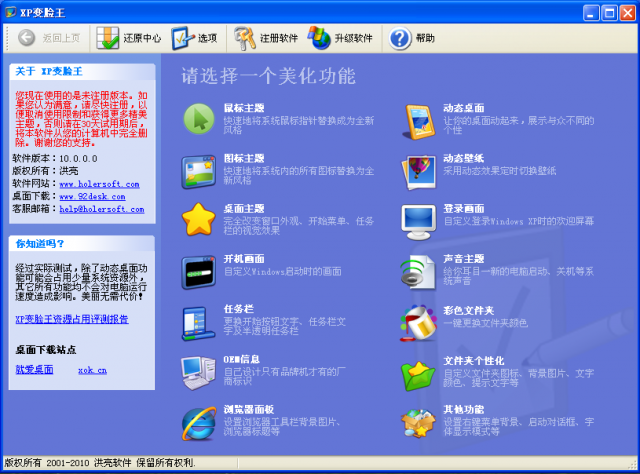Open the 鼠标主题 mouse theme icon
Image resolution: width=640 pixels, height=474 pixels.
(197, 118)
